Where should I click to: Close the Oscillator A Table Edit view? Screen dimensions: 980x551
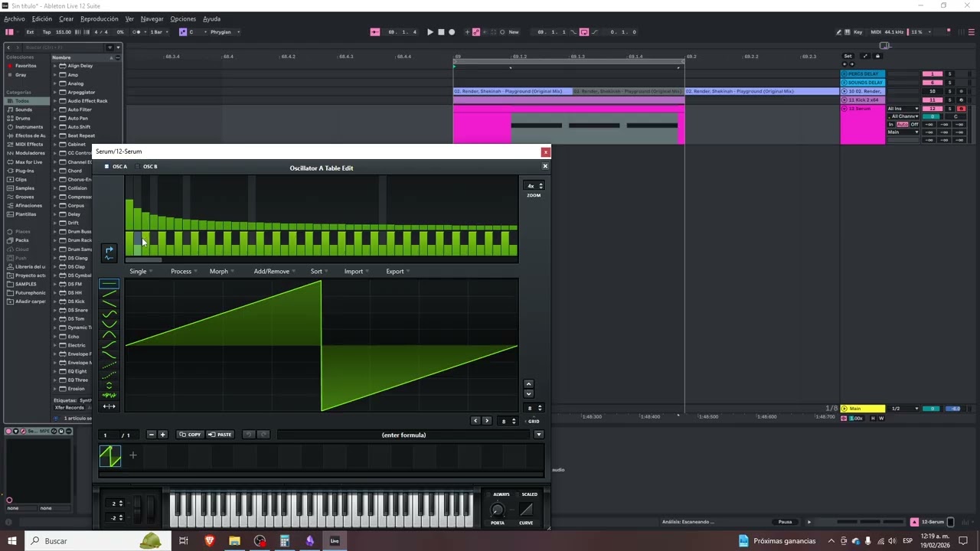[x=545, y=166]
